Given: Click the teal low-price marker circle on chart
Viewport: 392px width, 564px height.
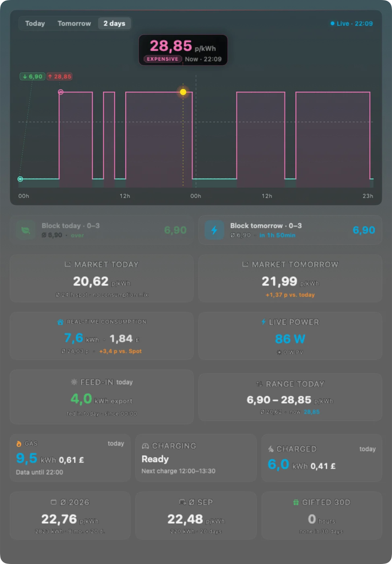Looking at the screenshot, I should coord(20,179).
